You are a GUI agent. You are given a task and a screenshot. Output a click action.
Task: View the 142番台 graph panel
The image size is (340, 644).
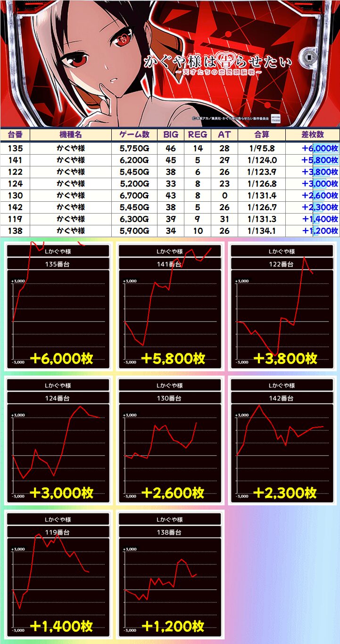(282, 441)
